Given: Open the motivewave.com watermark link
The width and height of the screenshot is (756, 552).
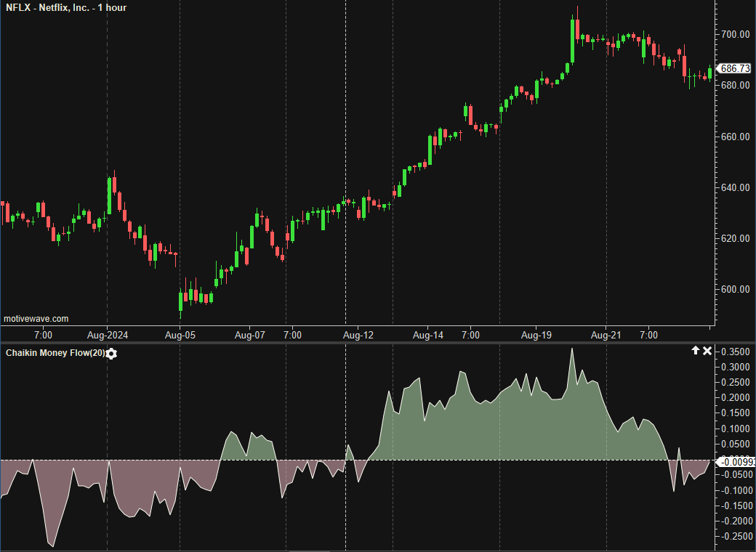Looking at the screenshot, I should coord(36,319).
